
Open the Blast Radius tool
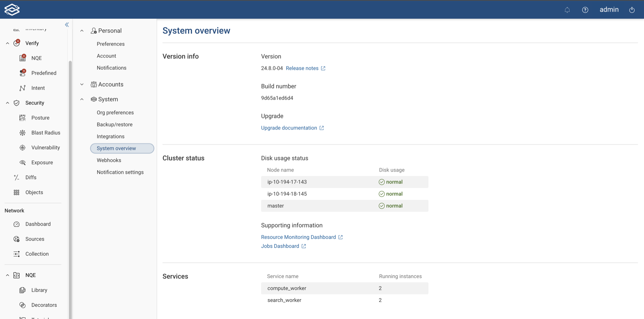[22, 133]
